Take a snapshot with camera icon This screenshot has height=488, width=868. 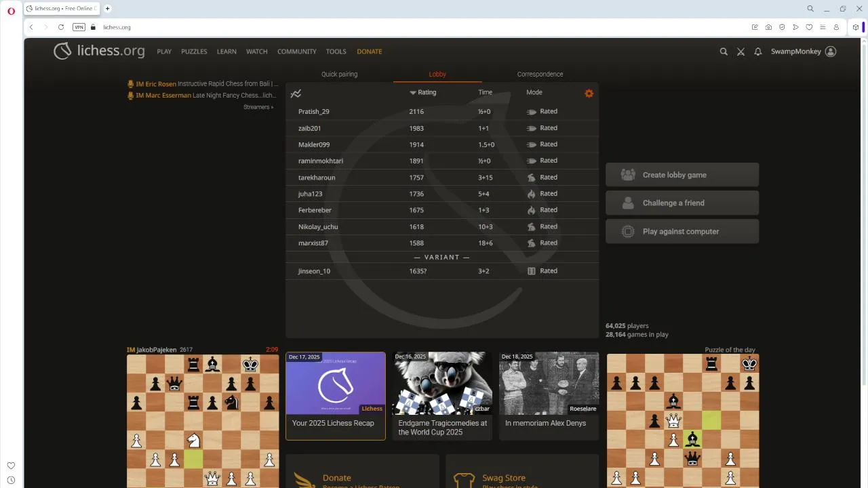coord(768,27)
